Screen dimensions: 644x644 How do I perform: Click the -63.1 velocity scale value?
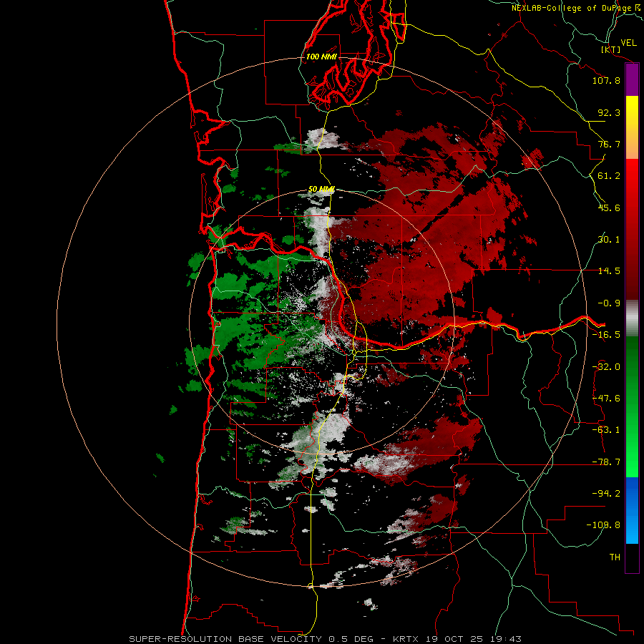pyautogui.click(x=606, y=430)
